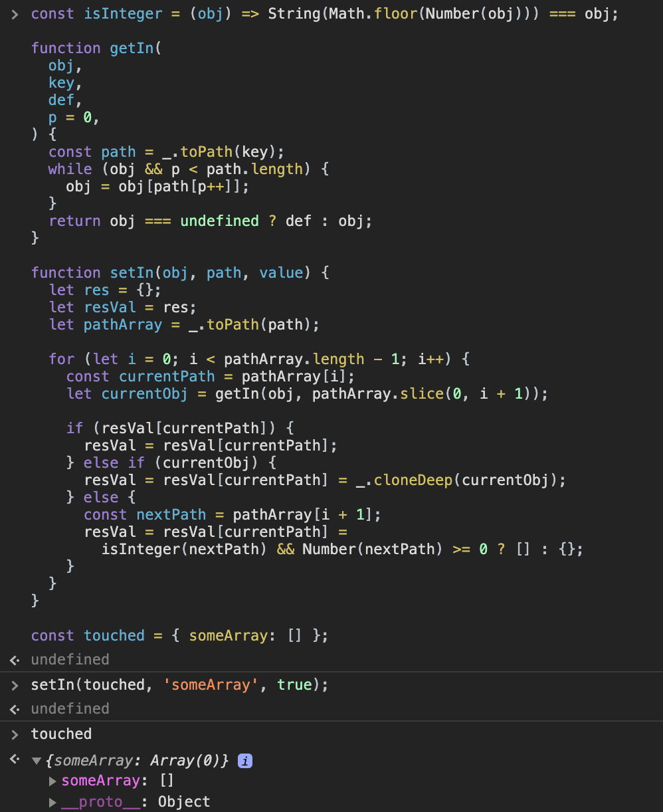Click the 'touched' console input line
This screenshot has height=812, width=663.
tap(61, 734)
